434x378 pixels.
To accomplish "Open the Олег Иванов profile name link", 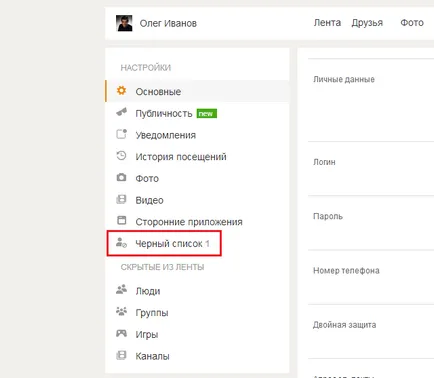I will pyautogui.click(x=168, y=23).
